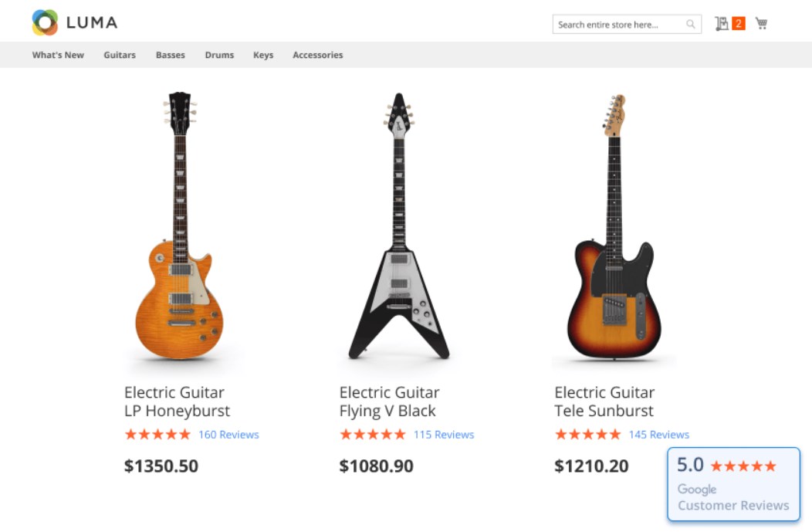Open the Accessories menu
This screenshot has height=532, width=812.
coord(317,55)
